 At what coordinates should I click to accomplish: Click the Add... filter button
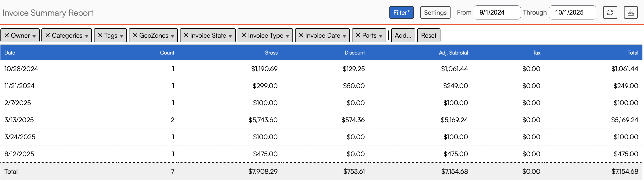click(403, 36)
